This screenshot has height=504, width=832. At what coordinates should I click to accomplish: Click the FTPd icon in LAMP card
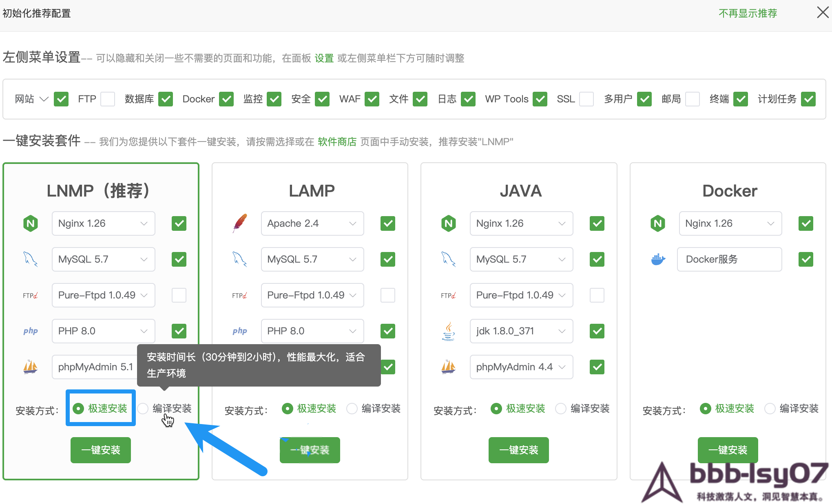point(240,295)
